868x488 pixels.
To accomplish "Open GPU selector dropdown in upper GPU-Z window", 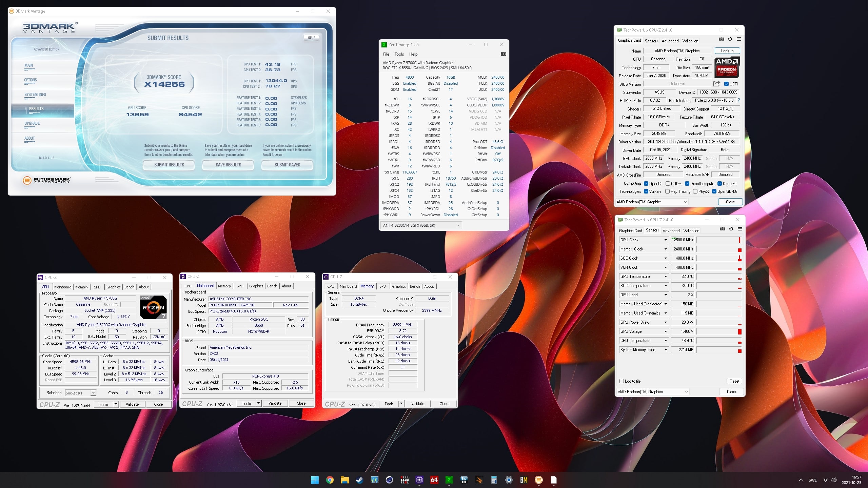I will point(652,202).
